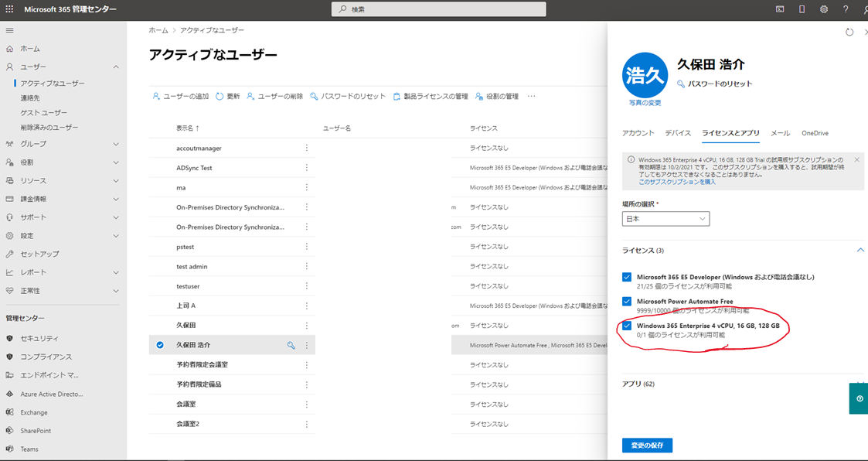This screenshot has width=868, height=461.
Task: Click the mobile app icon in the top bar
Action: (x=802, y=9)
